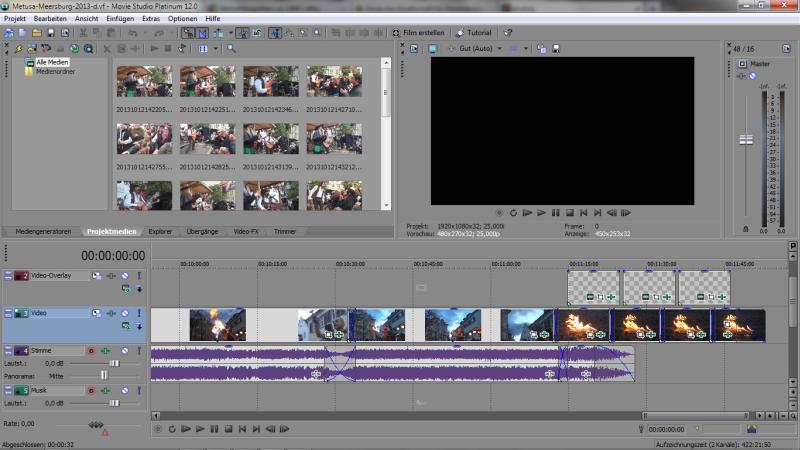Open track FX on Stimme track
800x450 pixels.
coord(110,351)
